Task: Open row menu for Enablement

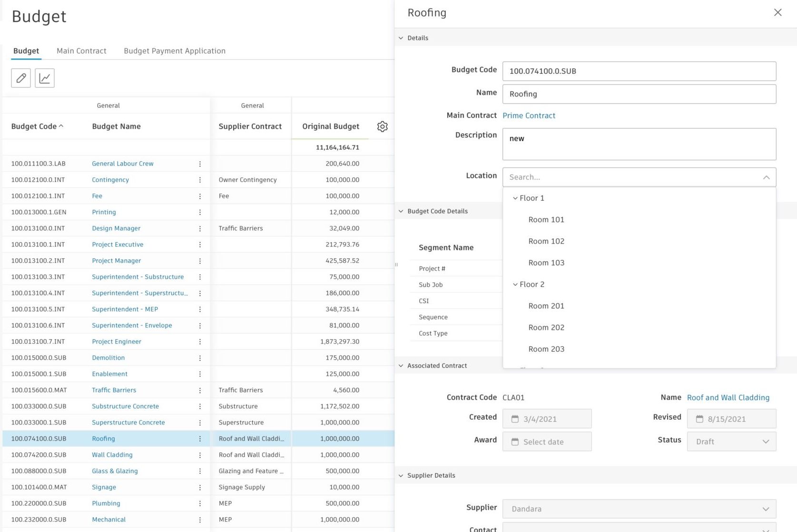Action: coord(200,374)
